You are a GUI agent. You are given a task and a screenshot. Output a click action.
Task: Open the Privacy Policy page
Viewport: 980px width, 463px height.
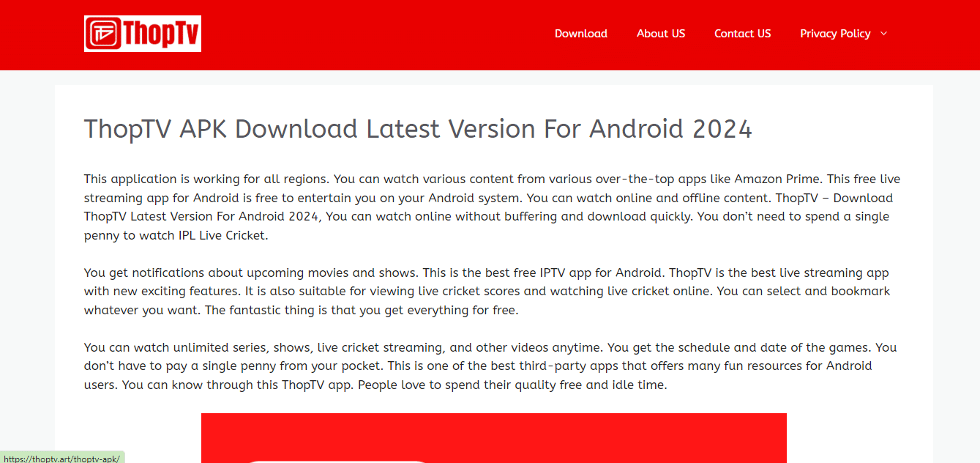835,34
